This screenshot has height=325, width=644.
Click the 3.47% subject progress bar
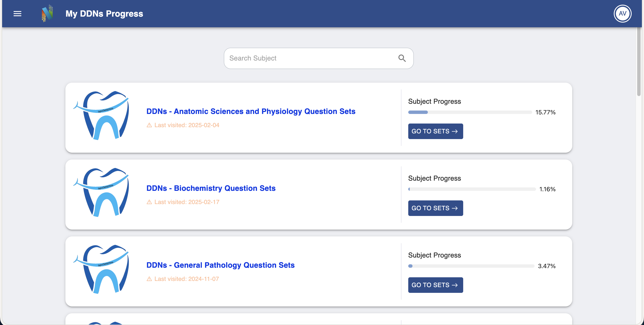[x=471, y=266]
